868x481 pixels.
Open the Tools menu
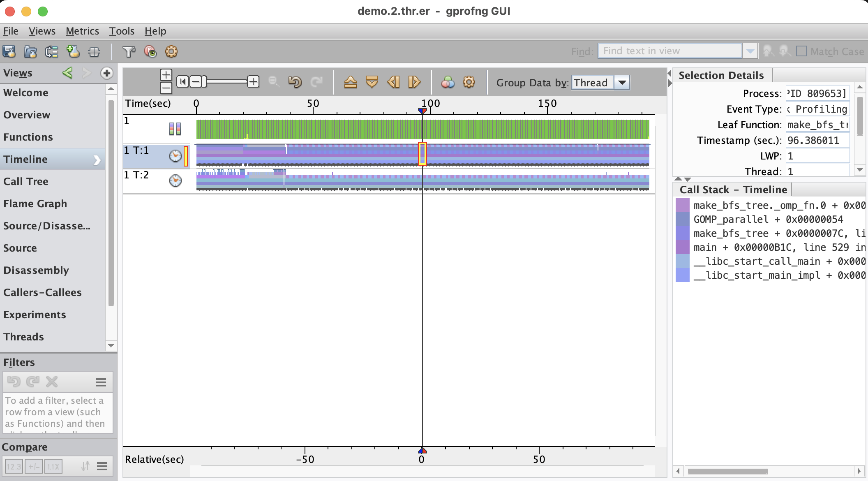click(x=122, y=31)
